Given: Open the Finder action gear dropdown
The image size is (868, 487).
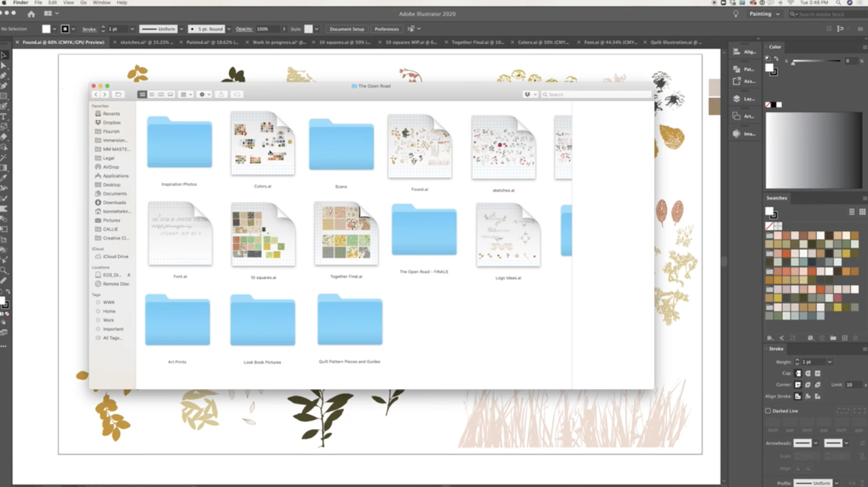Looking at the screenshot, I should point(205,95).
